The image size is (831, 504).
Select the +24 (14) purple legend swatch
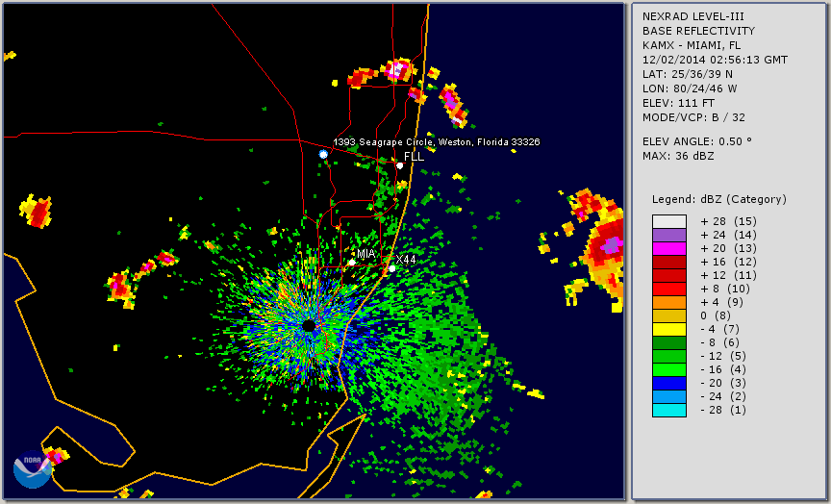(x=669, y=236)
